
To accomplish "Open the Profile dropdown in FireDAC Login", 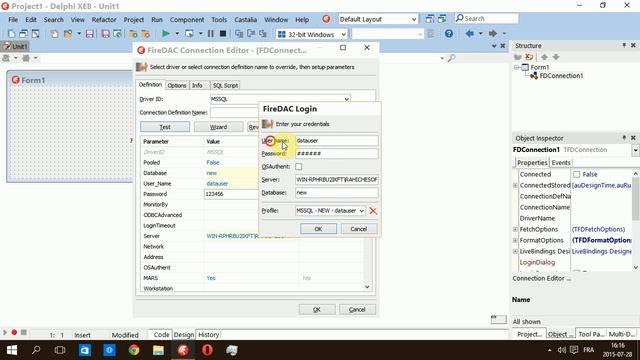I will pyautogui.click(x=361, y=211).
